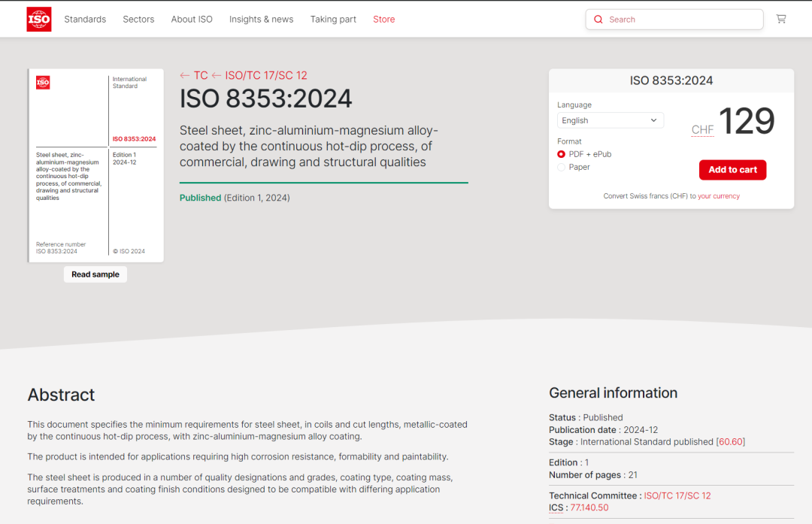Click the Number of pages 21 line
The image size is (812, 524).
pyautogui.click(x=593, y=475)
